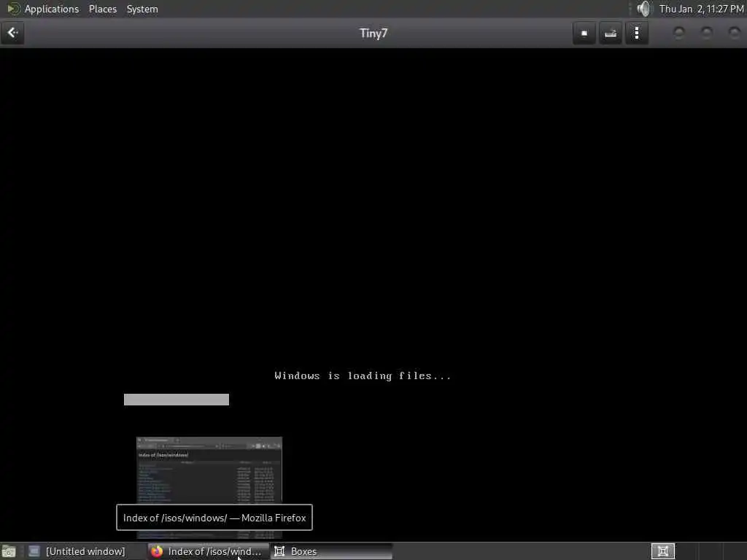This screenshot has width=747, height=560.
Task: Click the MATE logo icon beside Applications
Action: click(x=13, y=9)
